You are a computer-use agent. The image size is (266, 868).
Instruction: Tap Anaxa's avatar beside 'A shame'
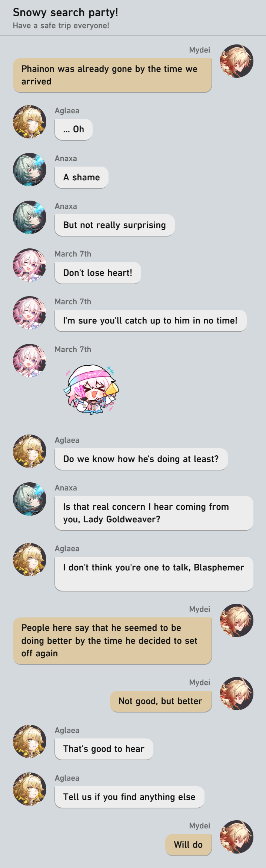[30, 170]
